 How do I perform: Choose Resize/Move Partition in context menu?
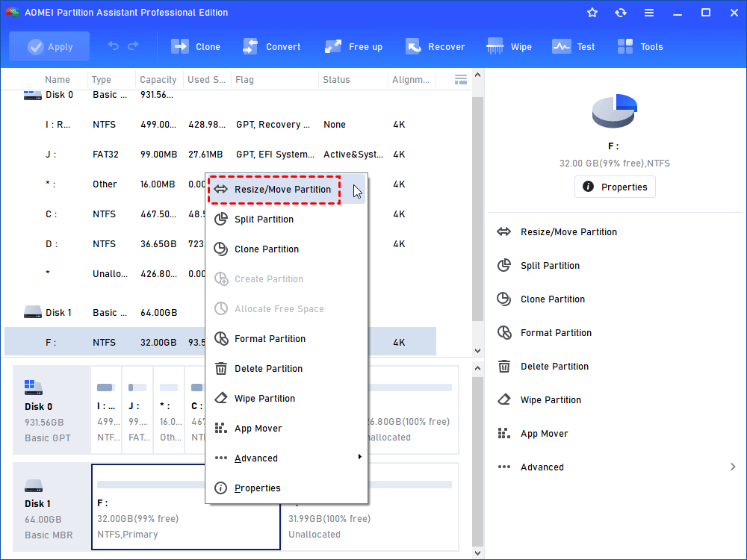click(286, 189)
